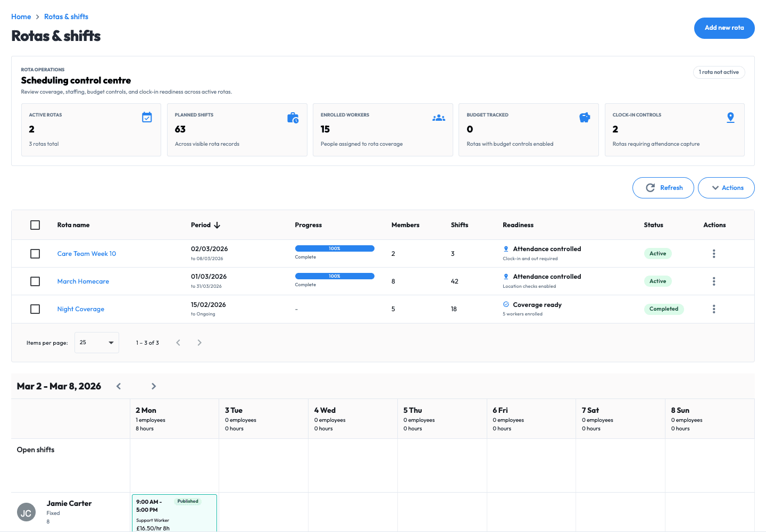Click Rotas & shifts breadcrumb link
The width and height of the screenshot is (766, 532).
click(66, 17)
